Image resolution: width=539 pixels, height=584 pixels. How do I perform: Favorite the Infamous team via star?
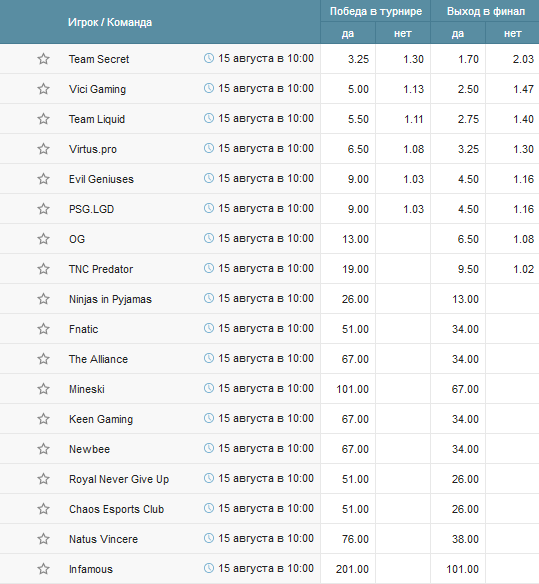point(44,569)
